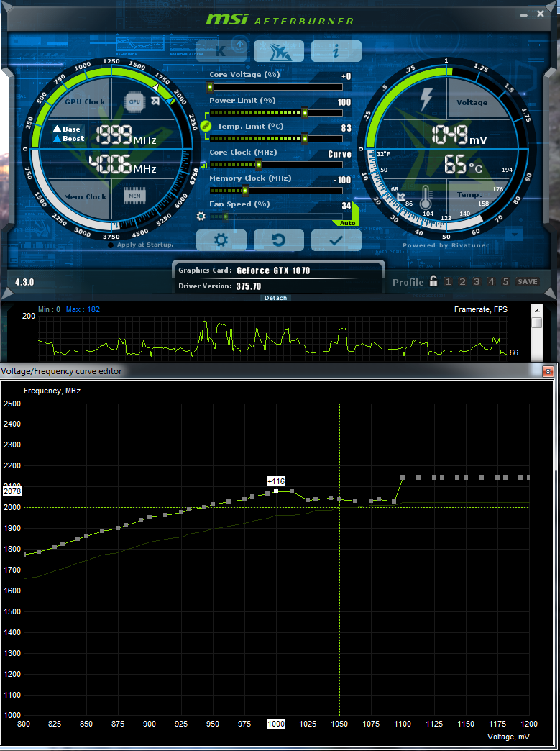Click the Memory Clock slider handle

tap(245, 191)
